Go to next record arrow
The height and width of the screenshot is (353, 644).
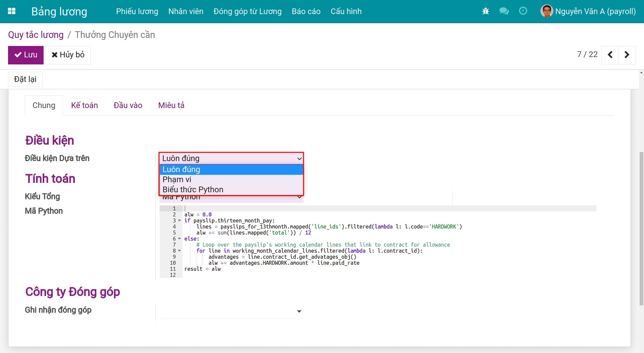(x=627, y=55)
